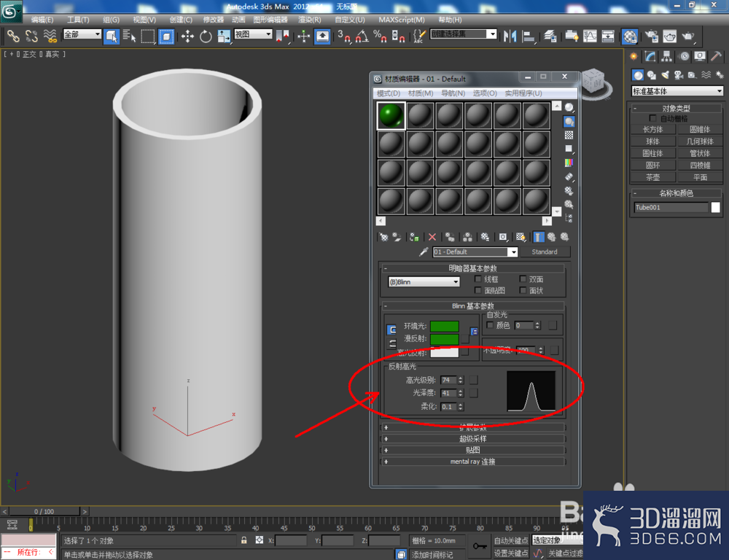This screenshot has height=560, width=729.
Task: Open the 标准基本体 primitives dropdown
Action: [677, 91]
